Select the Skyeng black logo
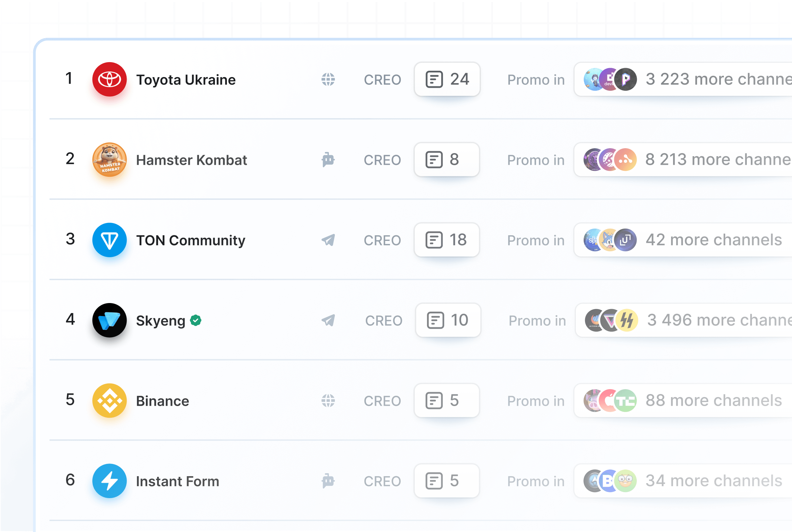The width and height of the screenshot is (792, 532). click(109, 320)
